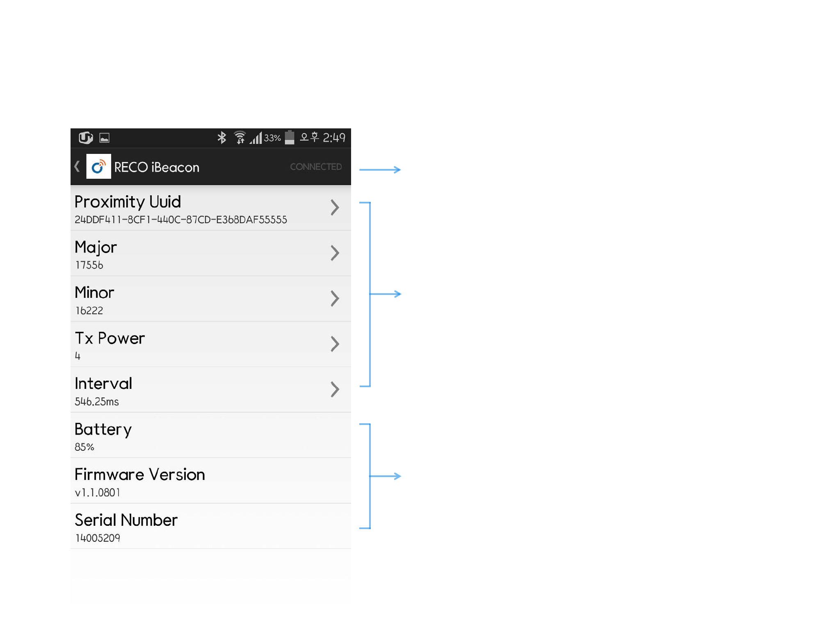840x630 pixels.
Task: Tap the Proximity Uuid value text
Action: click(x=181, y=220)
